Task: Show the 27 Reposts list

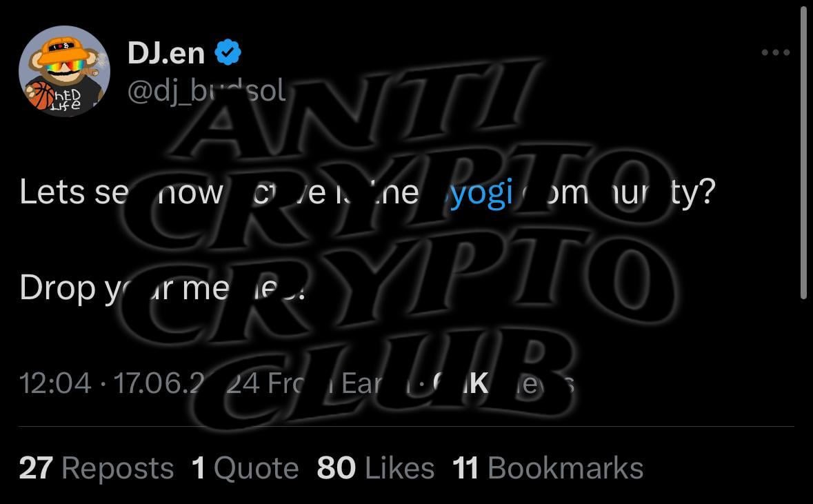Action: (x=97, y=468)
